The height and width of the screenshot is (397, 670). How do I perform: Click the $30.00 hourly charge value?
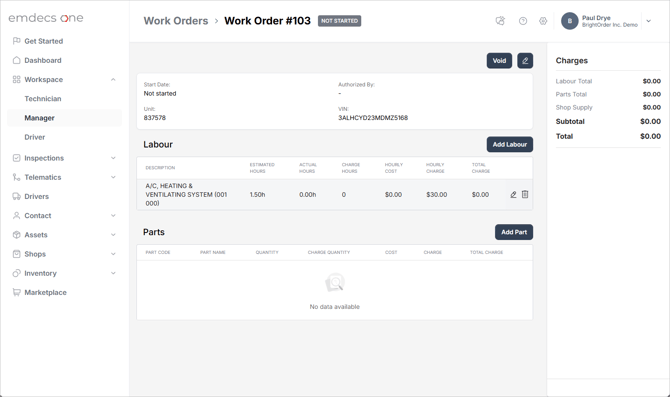[x=437, y=194]
